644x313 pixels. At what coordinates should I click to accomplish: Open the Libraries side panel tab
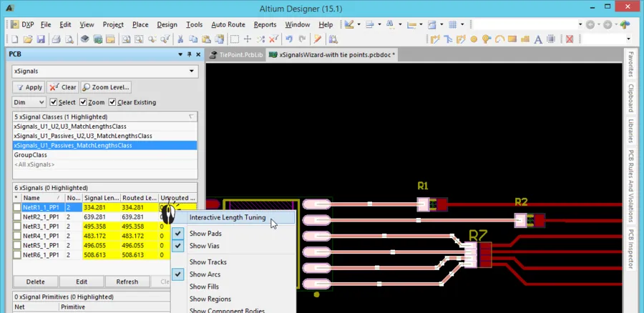[631, 131]
